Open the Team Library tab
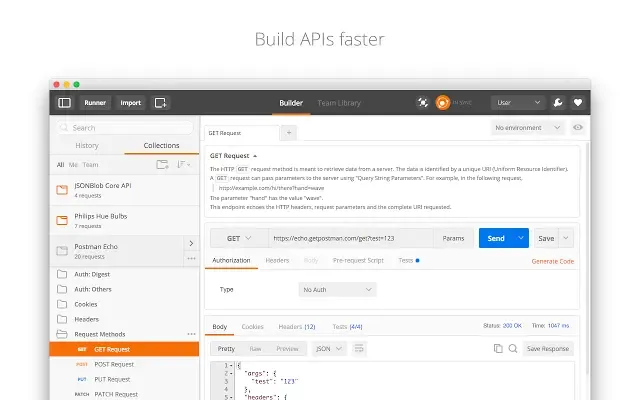640x400 pixels. tap(339, 103)
